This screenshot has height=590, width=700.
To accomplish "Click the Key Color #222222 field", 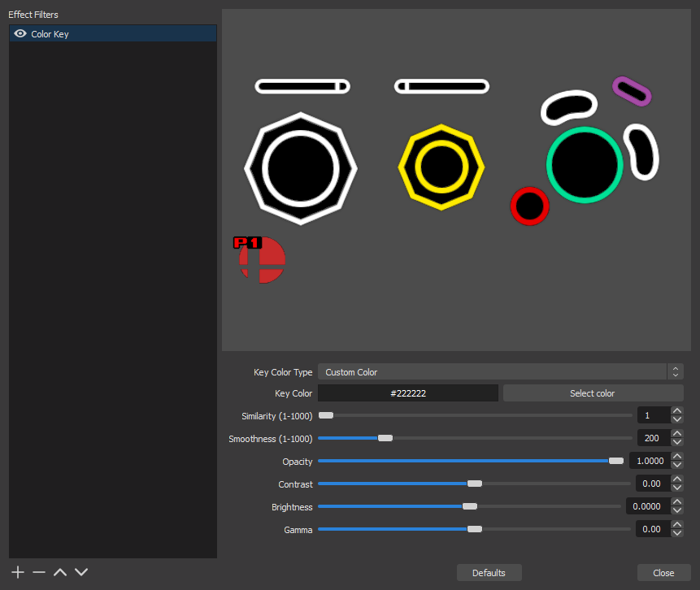I will click(408, 393).
